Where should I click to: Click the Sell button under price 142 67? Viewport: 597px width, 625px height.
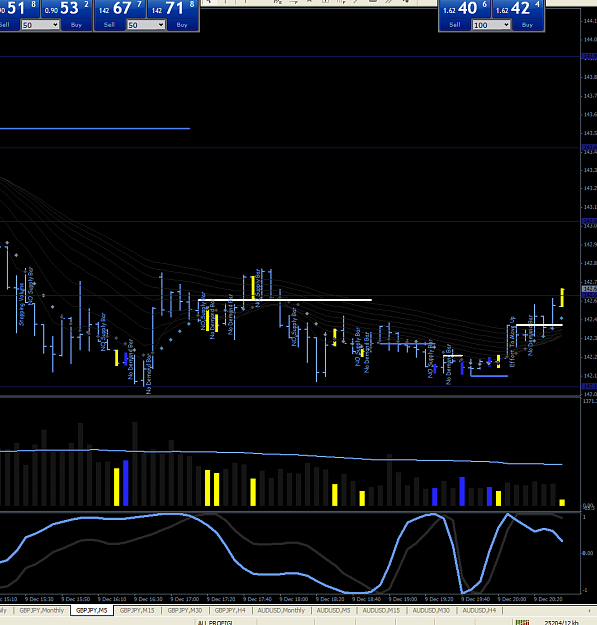pyautogui.click(x=110, y=25)
